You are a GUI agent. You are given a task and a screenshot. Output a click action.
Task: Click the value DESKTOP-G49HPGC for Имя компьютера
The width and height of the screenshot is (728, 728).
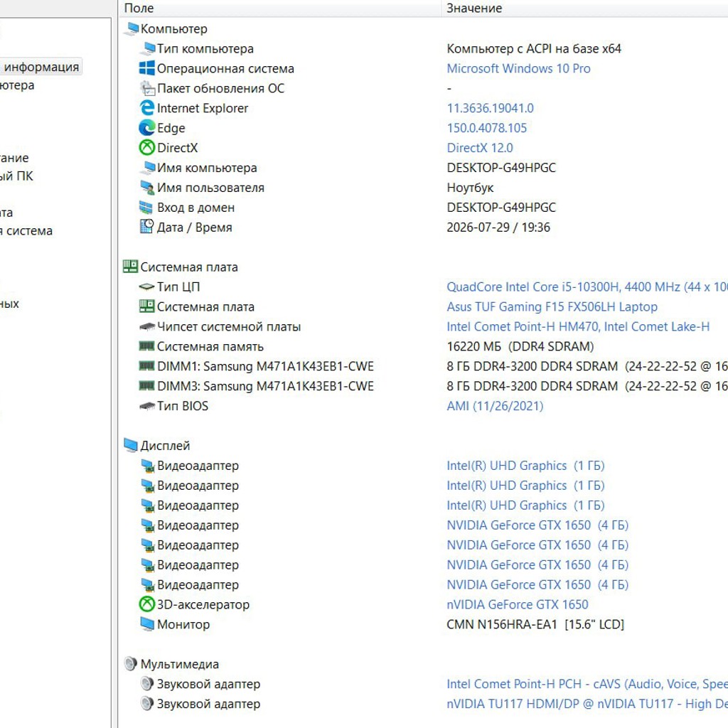501,168
